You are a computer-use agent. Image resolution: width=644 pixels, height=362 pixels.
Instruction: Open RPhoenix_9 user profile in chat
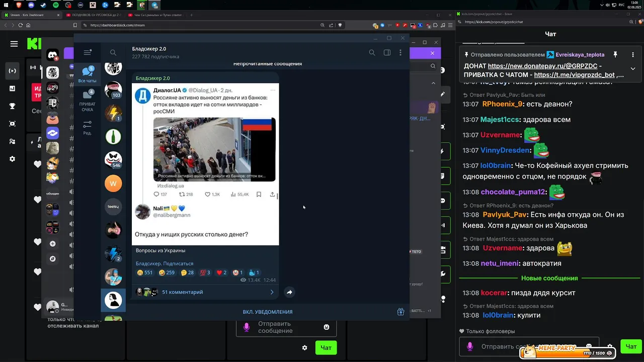coord(502,104)
